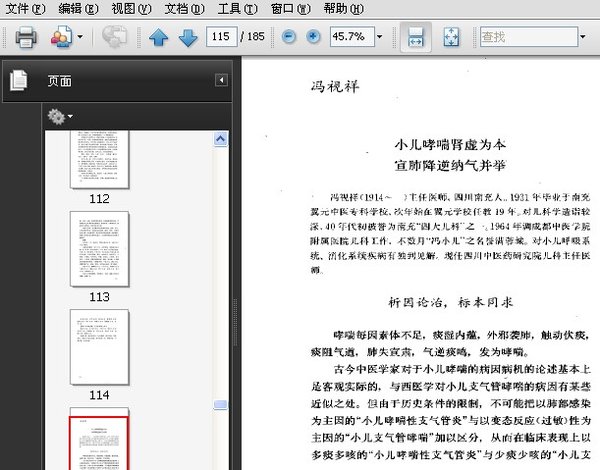The height and width of the screenshot is (470, 600).
Task: Click the zoom out minus button
Action: [289, 37]
